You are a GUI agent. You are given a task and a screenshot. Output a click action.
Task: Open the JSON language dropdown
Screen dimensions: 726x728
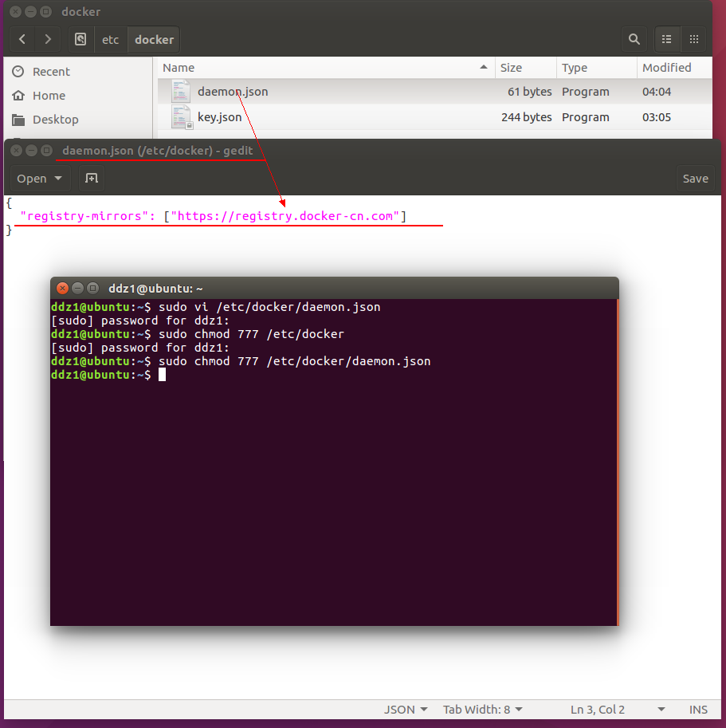pos(406,710)
